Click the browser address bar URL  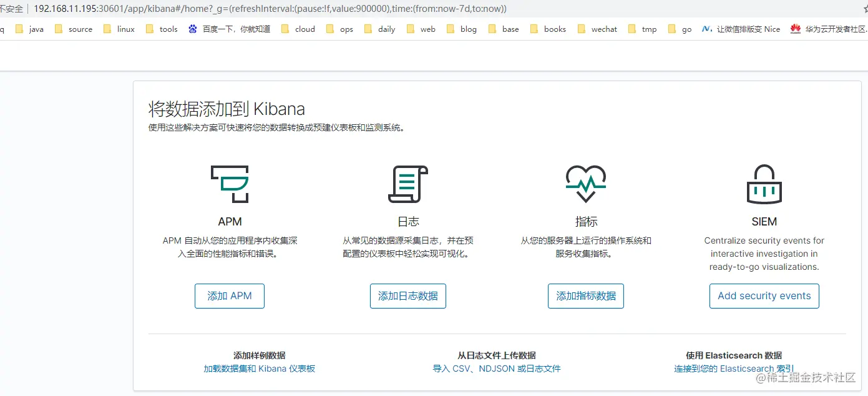coord(270,9)
